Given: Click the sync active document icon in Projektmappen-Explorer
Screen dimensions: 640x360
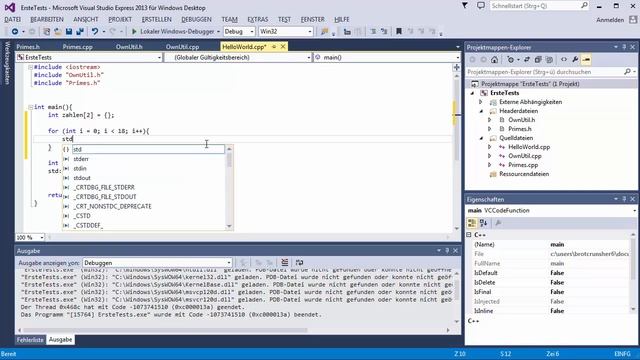Looking at the screenshot, I should (527, 60).
